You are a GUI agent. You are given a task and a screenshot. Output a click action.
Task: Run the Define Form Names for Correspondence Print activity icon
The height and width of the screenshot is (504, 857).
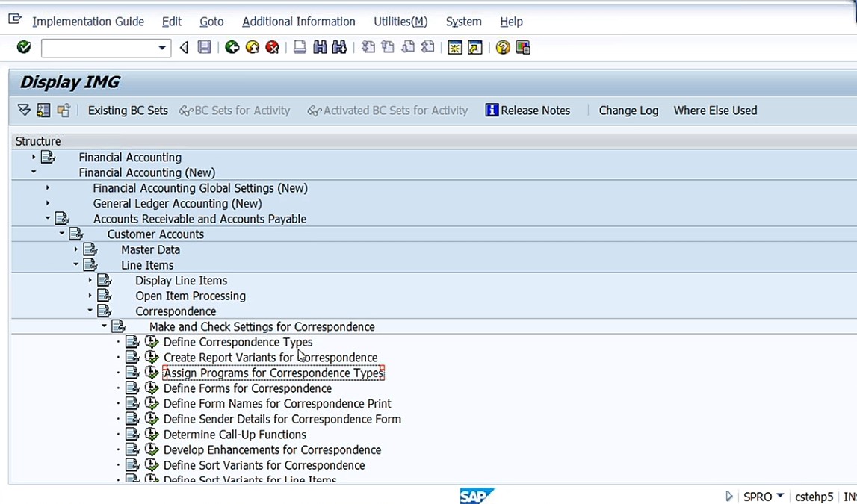pyautogui.click(x=152, y=403)
